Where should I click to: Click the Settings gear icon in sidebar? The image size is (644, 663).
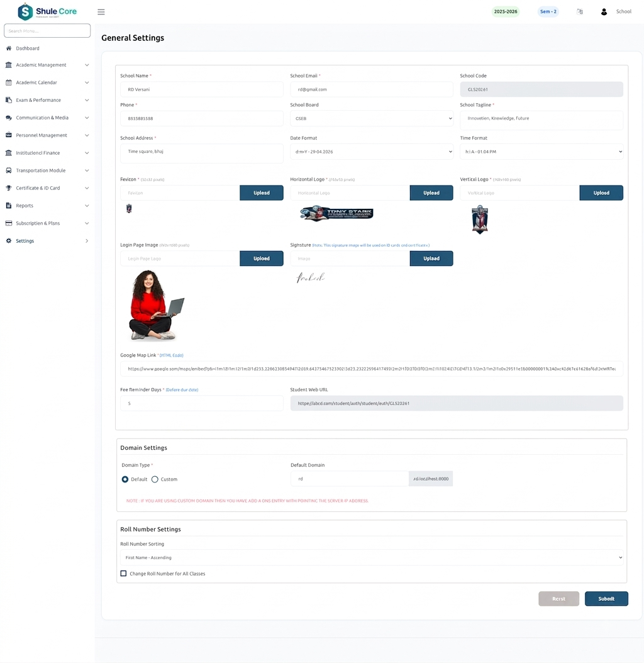[x=8, y=241]
